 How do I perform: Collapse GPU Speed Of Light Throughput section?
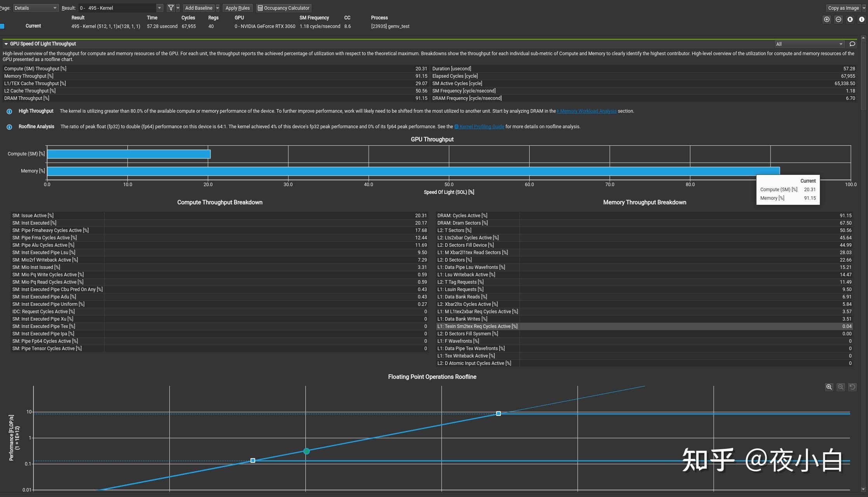(6, 44)
